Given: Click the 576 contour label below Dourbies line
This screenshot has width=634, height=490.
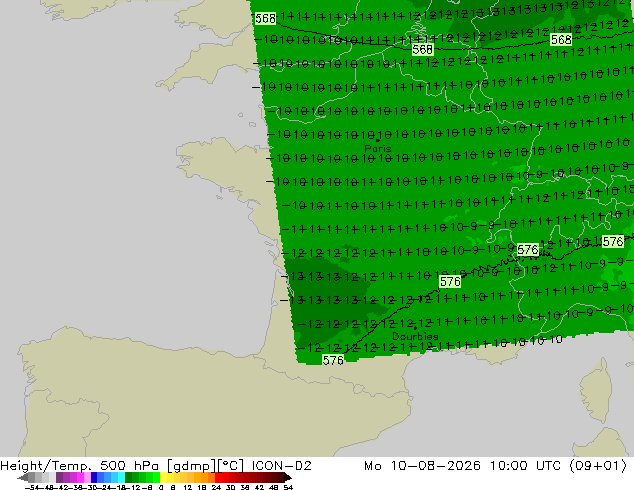Looking at the screenshot, I should coord(333,360).
